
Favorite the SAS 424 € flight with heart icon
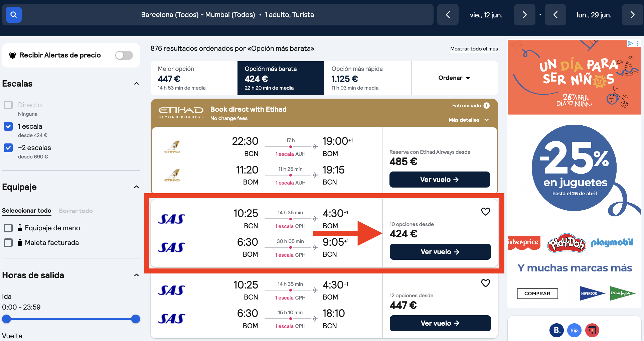click(x=486, y=211)
